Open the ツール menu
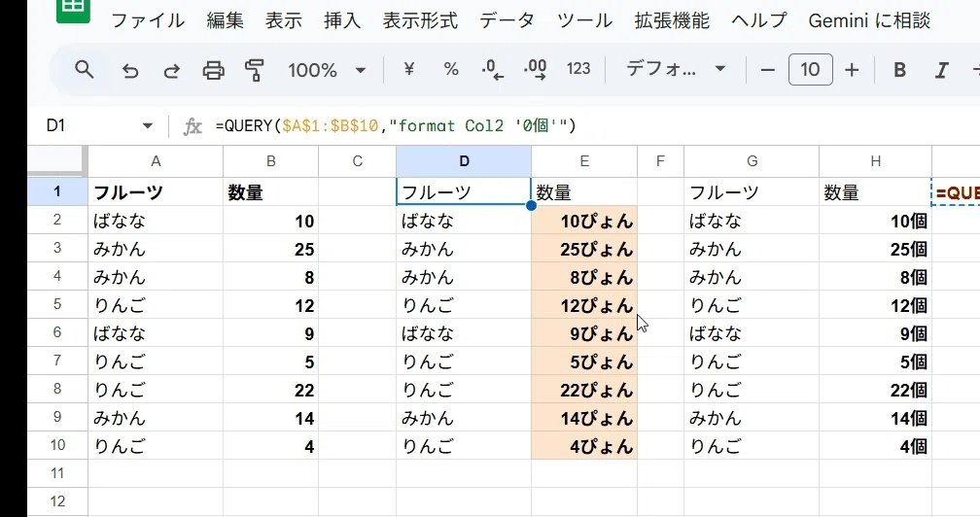 [x=584, y=20]
